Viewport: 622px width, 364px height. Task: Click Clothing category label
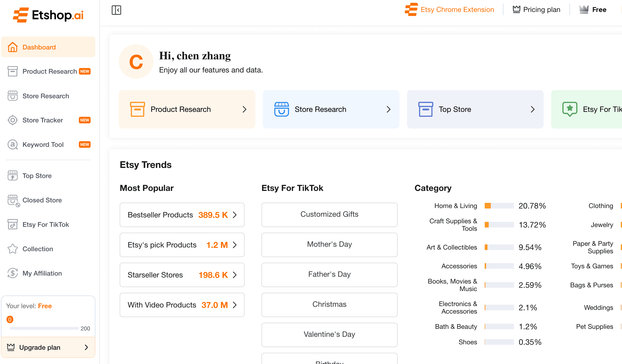click(x=601, y=206)
